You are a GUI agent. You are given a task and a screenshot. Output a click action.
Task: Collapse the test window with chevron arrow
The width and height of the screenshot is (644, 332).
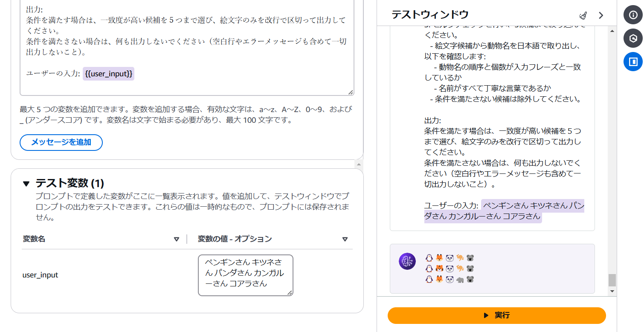point(601,15)
